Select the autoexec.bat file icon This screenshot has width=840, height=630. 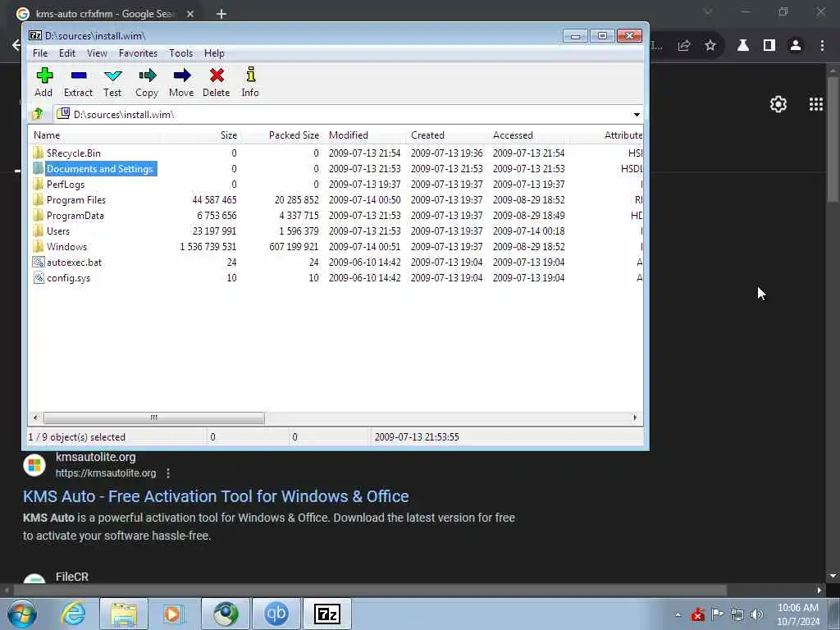(38, 262)
